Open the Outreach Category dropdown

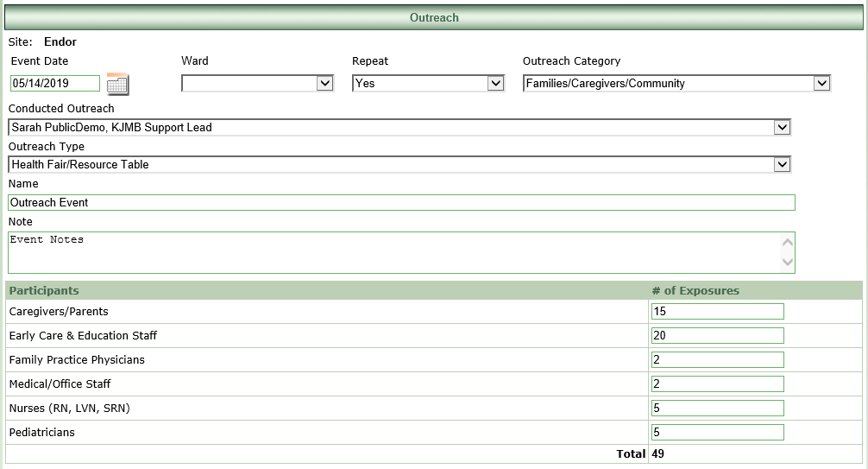(676, 84)
